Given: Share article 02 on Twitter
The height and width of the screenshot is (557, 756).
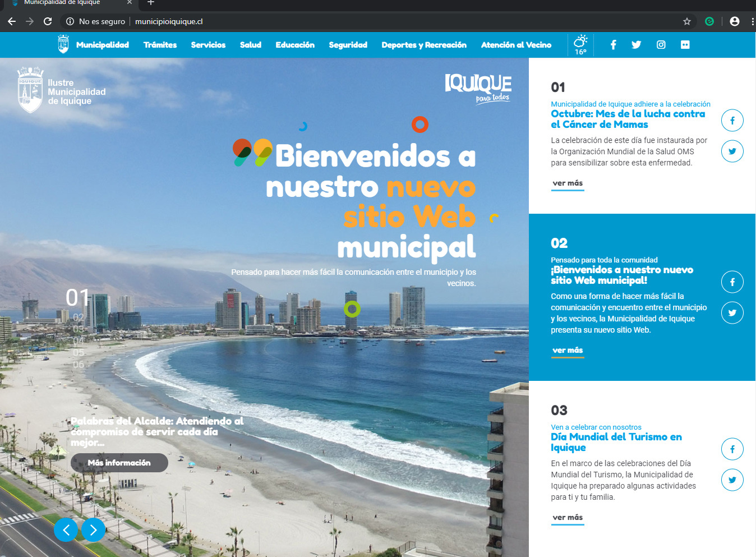Looking at the screenshot, I should pos(732,313).
